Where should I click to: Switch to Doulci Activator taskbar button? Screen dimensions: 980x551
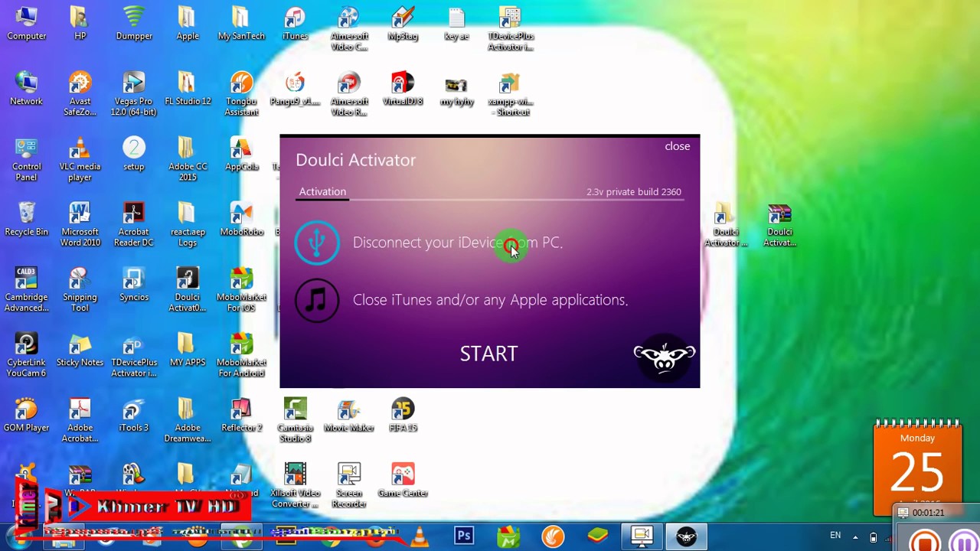pos(685,536)
